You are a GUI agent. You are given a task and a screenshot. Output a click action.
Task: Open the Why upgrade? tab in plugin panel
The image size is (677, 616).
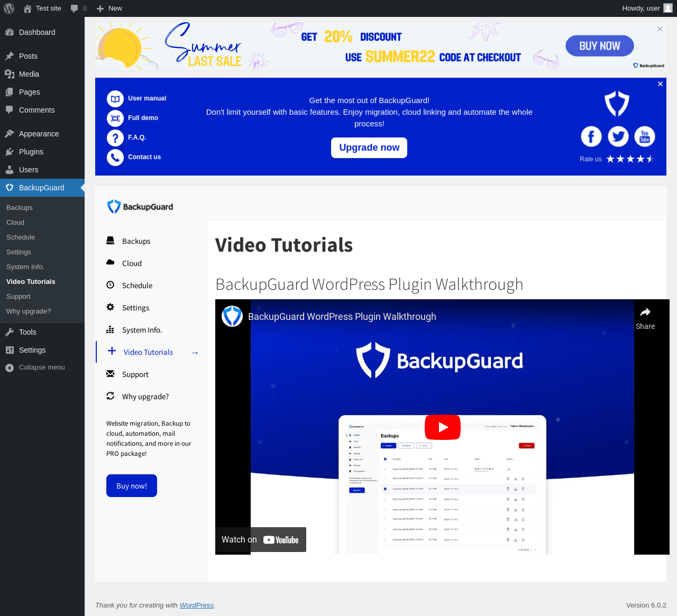151,397
